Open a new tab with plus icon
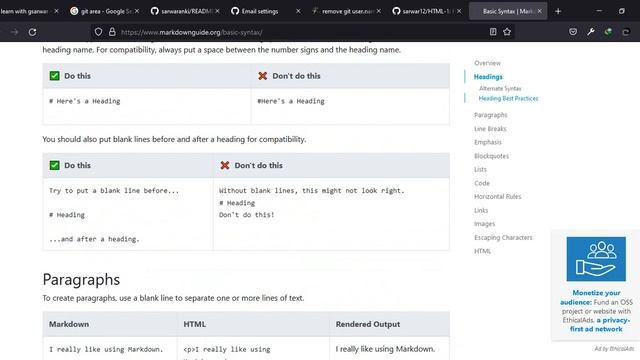Screen dimensions: 640x360 [558, 11]
